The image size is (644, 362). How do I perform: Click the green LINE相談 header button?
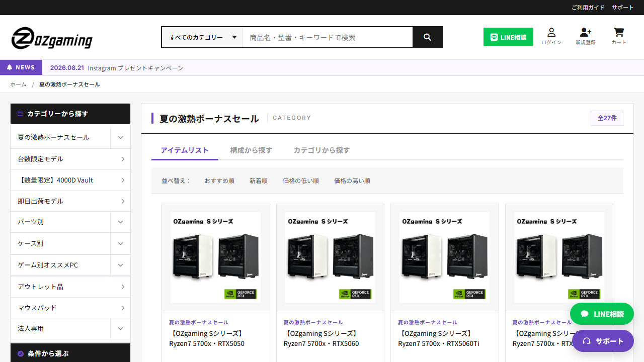[508, 37]
